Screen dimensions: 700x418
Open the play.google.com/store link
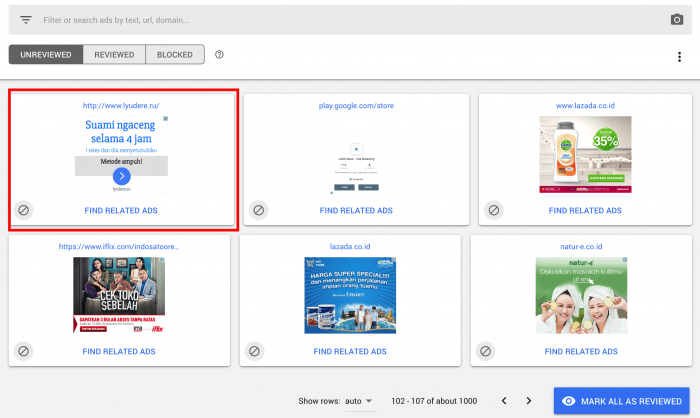(356, 105)
